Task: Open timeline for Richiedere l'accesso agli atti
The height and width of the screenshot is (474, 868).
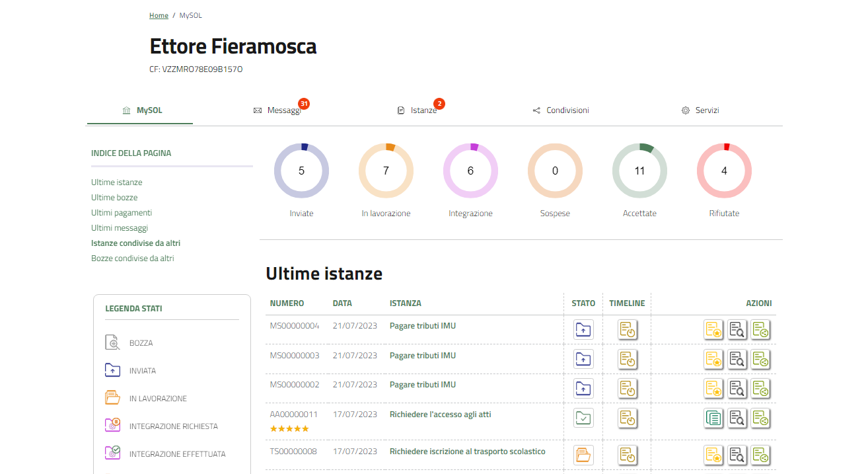Action: pyautogui.click(x=627, y=418)
